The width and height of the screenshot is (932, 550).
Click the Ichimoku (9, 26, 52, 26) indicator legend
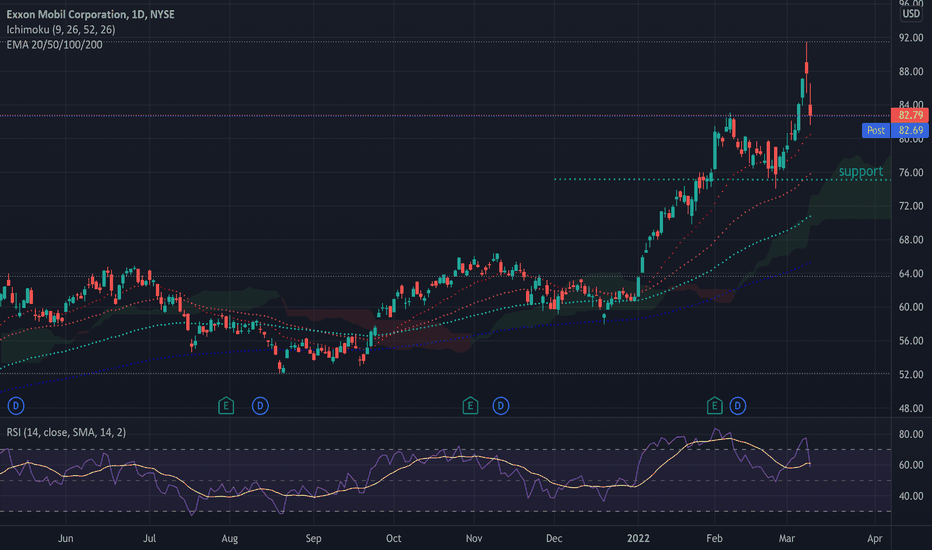coord(61,30)
